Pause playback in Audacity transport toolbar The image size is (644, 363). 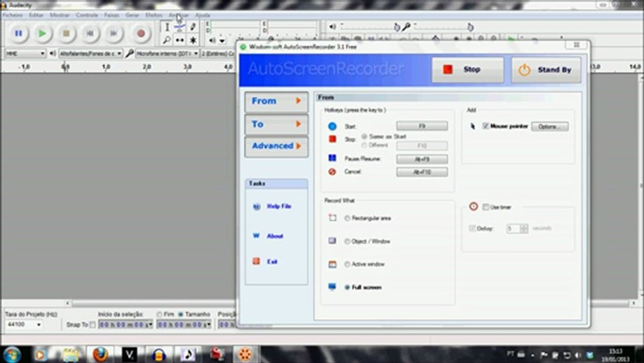(18, 34)
